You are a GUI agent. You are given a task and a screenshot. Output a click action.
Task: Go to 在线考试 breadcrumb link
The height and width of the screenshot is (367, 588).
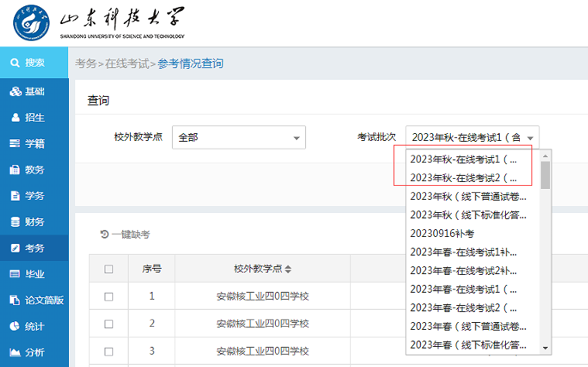tap(126, 63)
